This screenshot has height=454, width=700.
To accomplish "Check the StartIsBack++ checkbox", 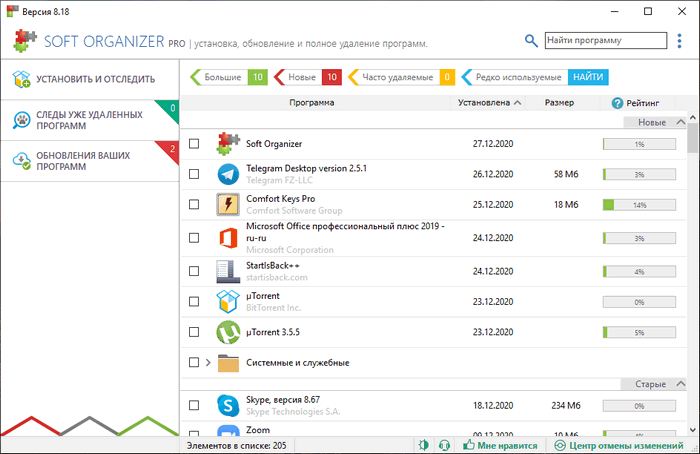I will tap(194, 271).
